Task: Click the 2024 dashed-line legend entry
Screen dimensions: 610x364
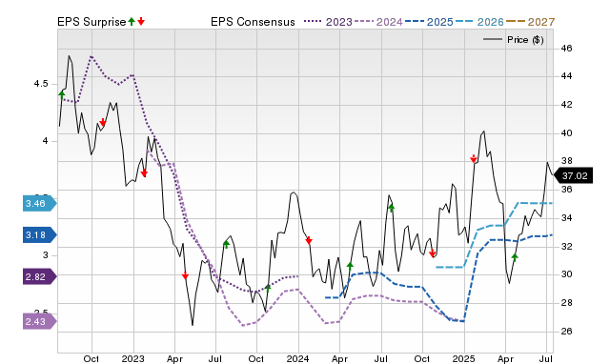Action: point(378,22)
